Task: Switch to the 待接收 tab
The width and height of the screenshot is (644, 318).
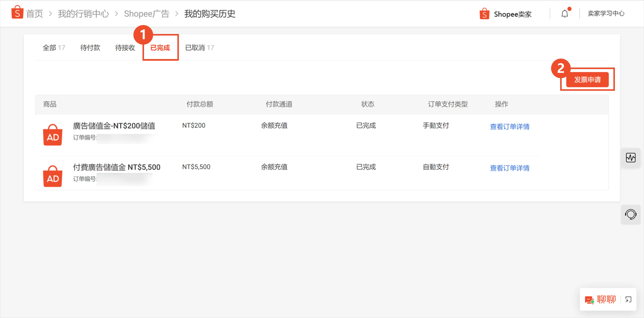Action: [125, 48]
